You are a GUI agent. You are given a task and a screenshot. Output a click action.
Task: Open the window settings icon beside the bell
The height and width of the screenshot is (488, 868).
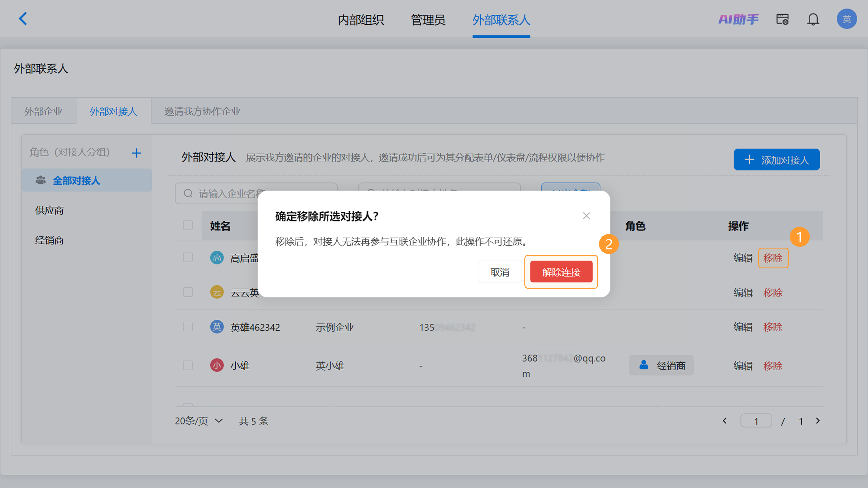click(x=782, y=19)
